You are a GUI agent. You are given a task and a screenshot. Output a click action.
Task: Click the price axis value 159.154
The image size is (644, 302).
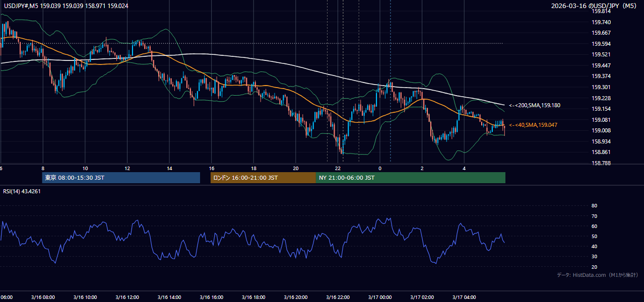click(601, 109)
